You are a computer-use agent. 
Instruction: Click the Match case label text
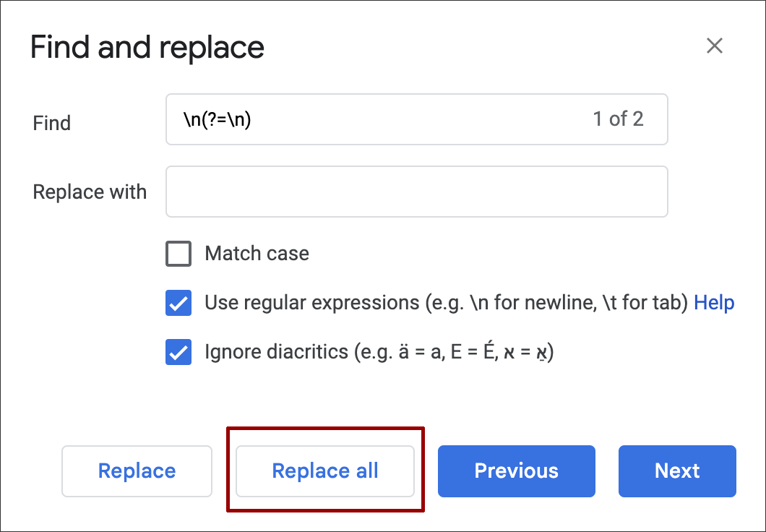click(257, 254)
